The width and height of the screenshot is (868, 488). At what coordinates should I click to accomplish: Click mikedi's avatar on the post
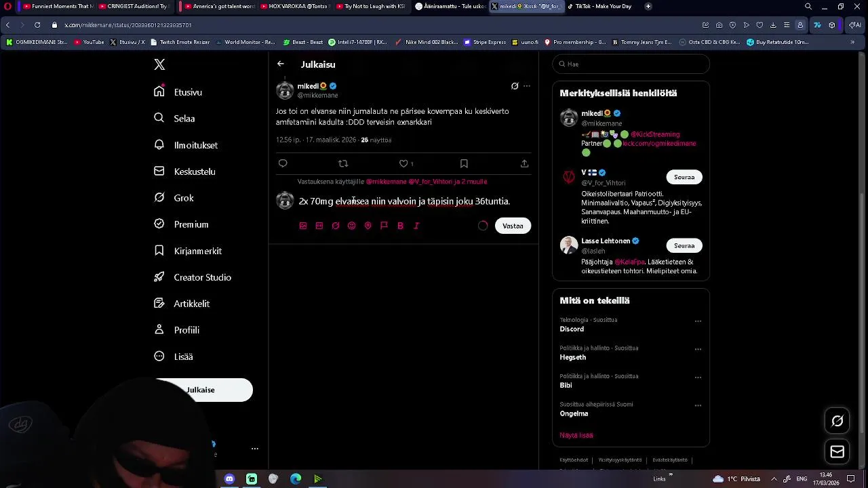pyautogui.click(x=285, y=90)
